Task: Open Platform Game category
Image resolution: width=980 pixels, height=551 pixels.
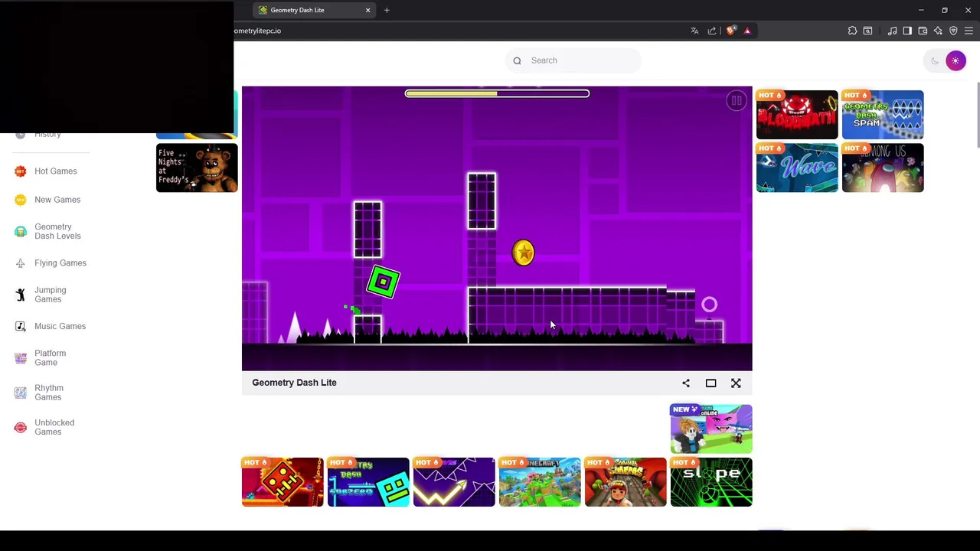Action: tap(50, 357)
